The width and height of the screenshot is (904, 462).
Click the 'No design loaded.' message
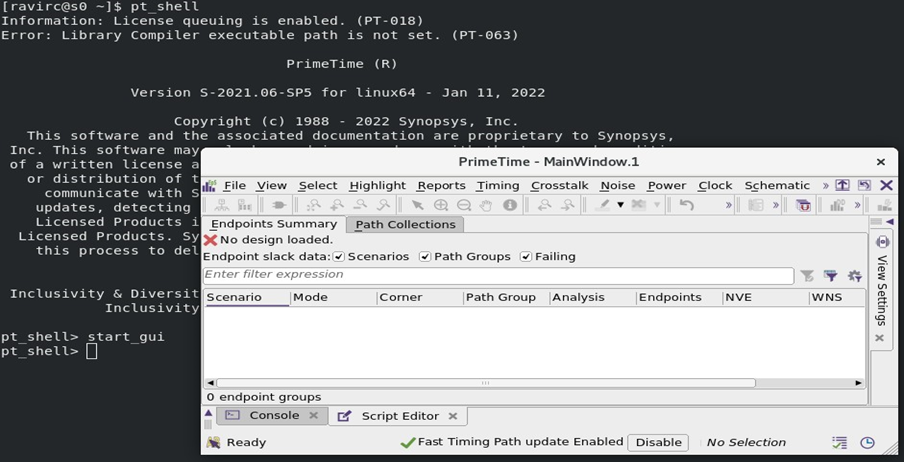coord(277,240)
